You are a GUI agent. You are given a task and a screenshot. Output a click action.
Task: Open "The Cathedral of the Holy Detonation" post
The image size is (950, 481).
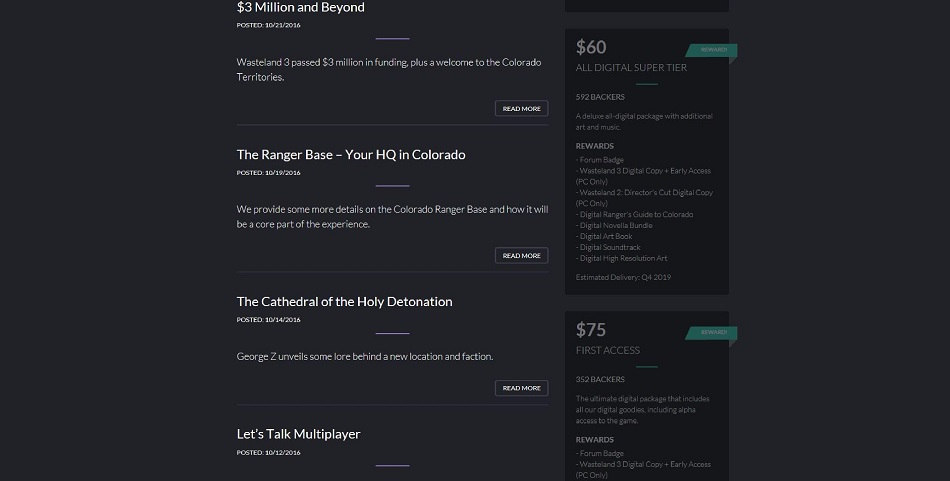[344, 302]
